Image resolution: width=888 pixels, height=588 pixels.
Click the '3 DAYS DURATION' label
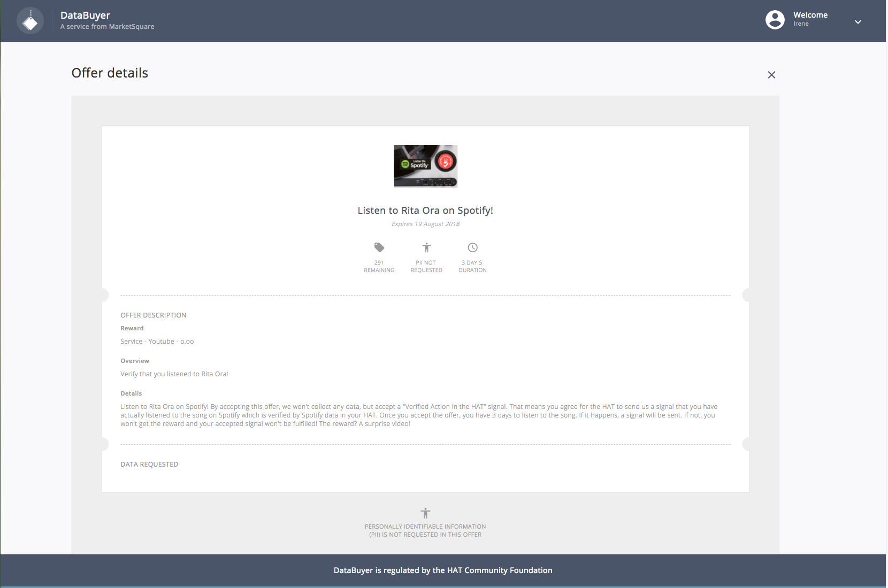[x=472, y=266]
